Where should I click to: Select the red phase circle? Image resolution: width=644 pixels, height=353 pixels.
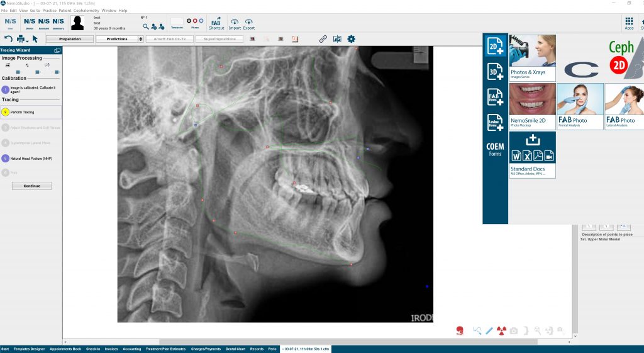click(194, 21)
